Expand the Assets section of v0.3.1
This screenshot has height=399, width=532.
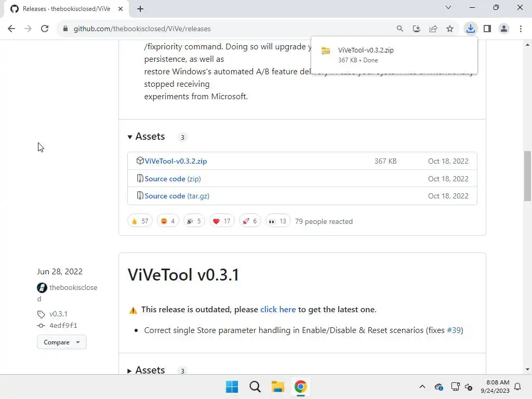tap(147, 370)
